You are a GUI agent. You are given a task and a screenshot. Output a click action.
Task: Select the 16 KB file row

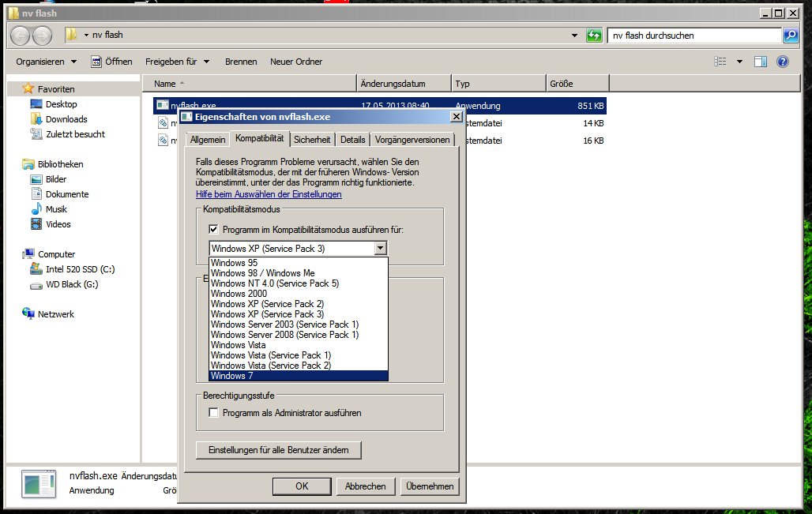coord(380,141)
